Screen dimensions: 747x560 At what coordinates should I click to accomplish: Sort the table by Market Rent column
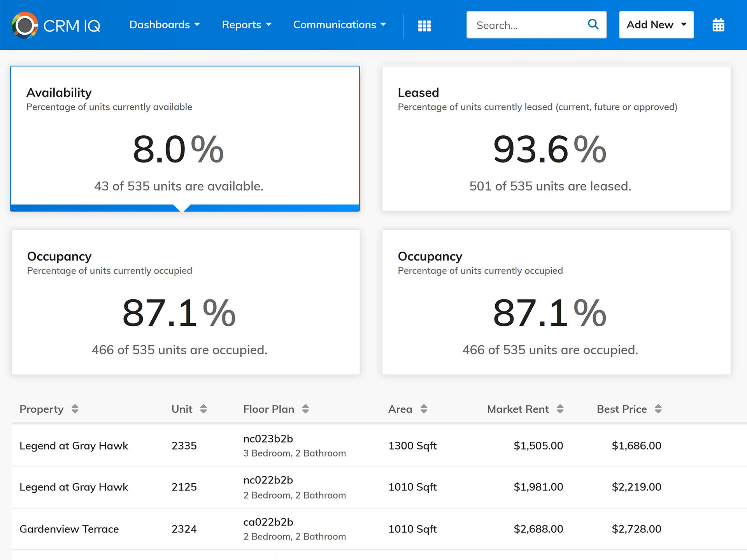pos(560,409)
